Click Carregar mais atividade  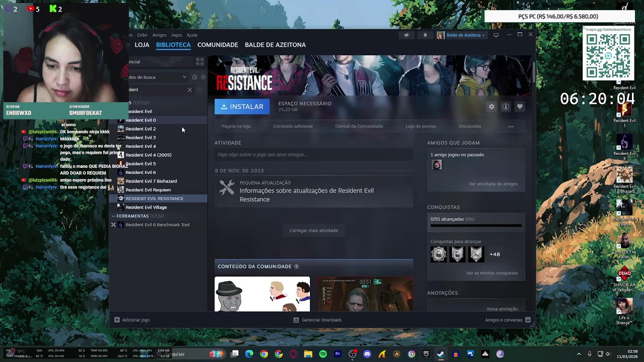click(x=314, y=230)
